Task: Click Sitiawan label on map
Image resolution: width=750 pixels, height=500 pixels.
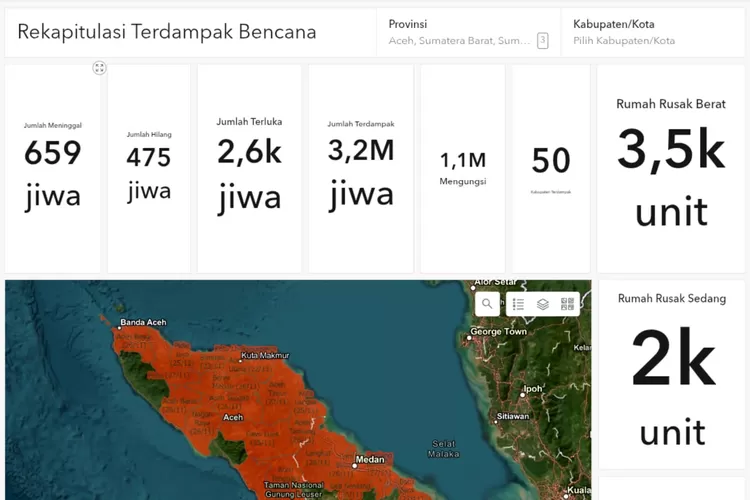Action: click(x=513, y=416)
